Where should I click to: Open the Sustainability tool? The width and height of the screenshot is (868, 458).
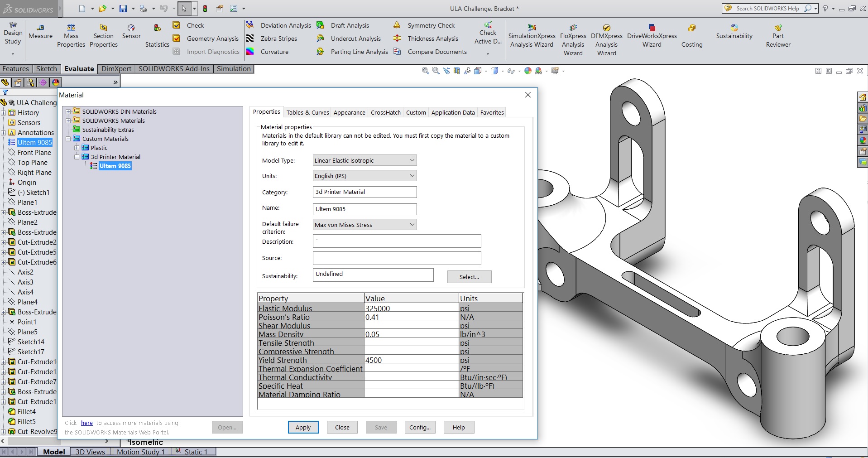pyautogui.click(x=734, y=32)
